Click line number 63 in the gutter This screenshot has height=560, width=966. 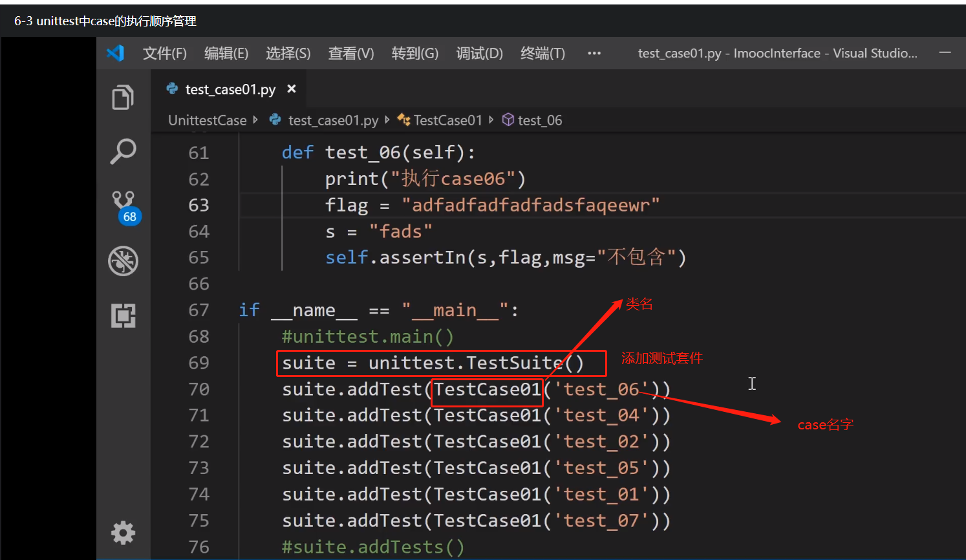coord(199,205)
